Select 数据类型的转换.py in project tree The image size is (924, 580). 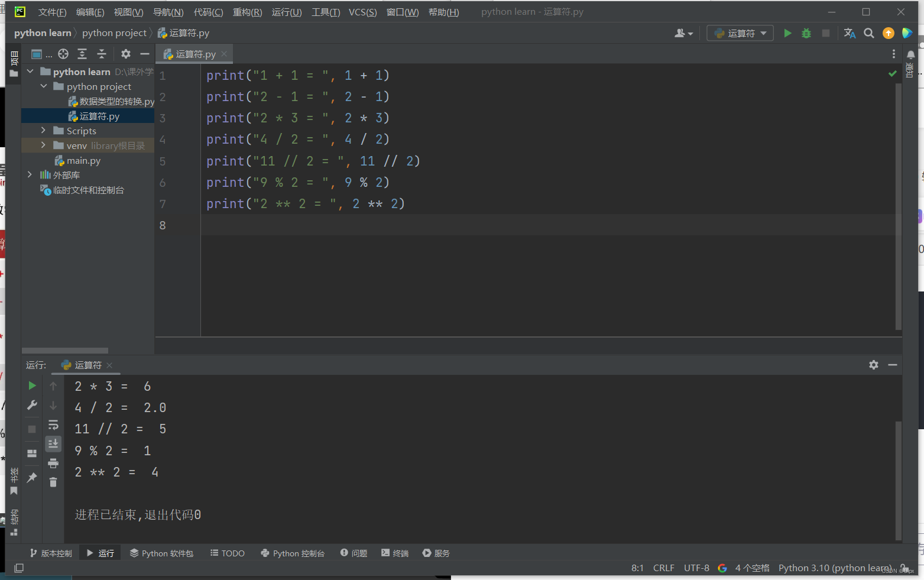point(111,101)
